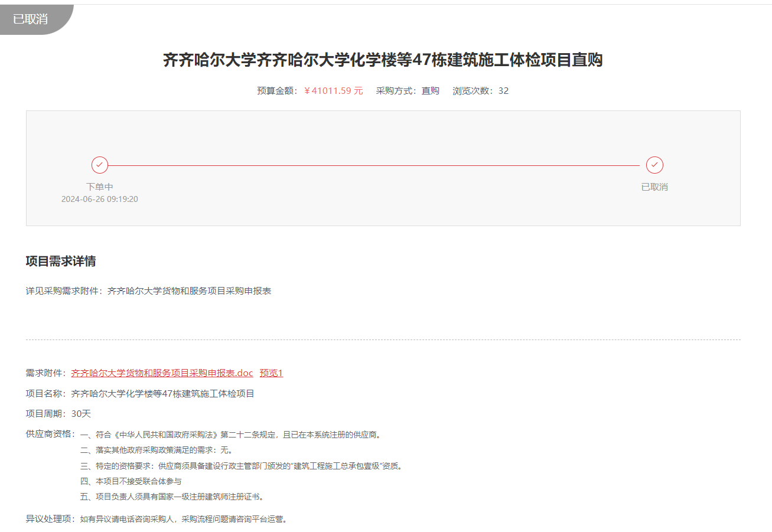772x532 pixels.
Task: Click the 预览1 preview link
Action: pos(271,373)
